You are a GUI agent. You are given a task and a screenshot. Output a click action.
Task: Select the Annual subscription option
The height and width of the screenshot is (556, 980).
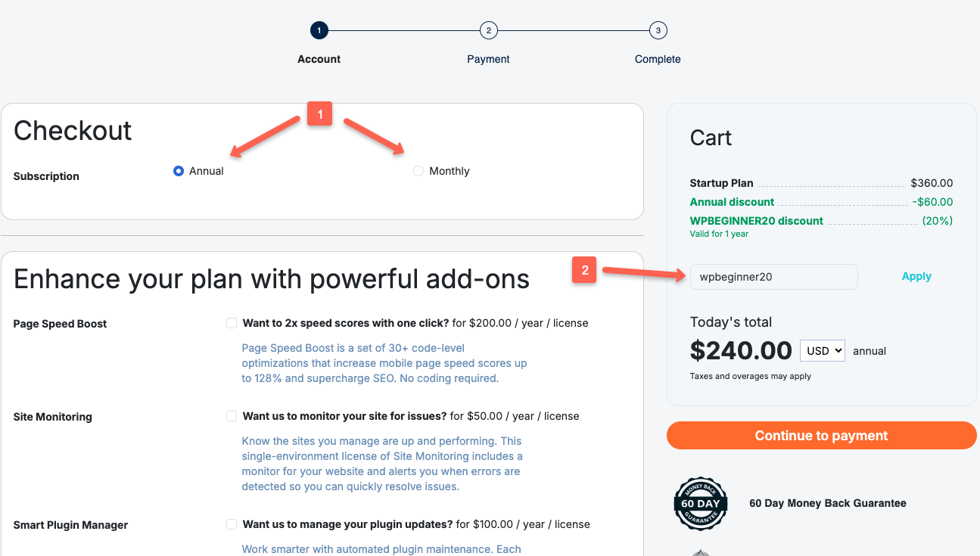coord(177,170)
